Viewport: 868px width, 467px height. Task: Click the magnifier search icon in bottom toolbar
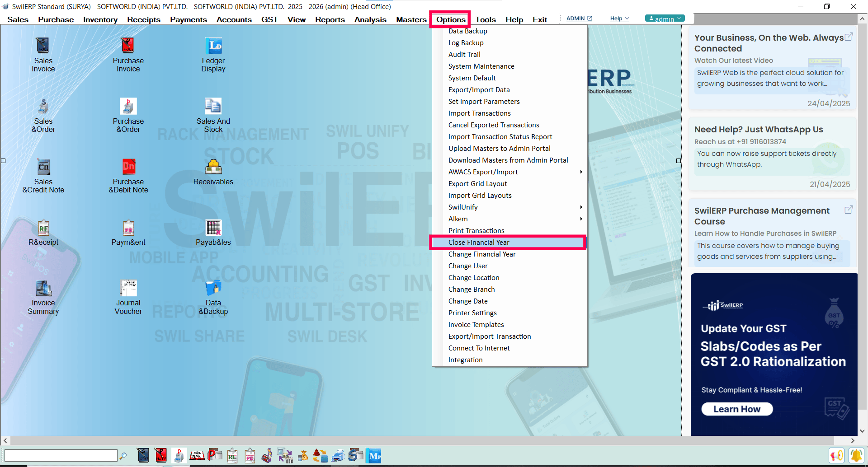click(123, 456)
